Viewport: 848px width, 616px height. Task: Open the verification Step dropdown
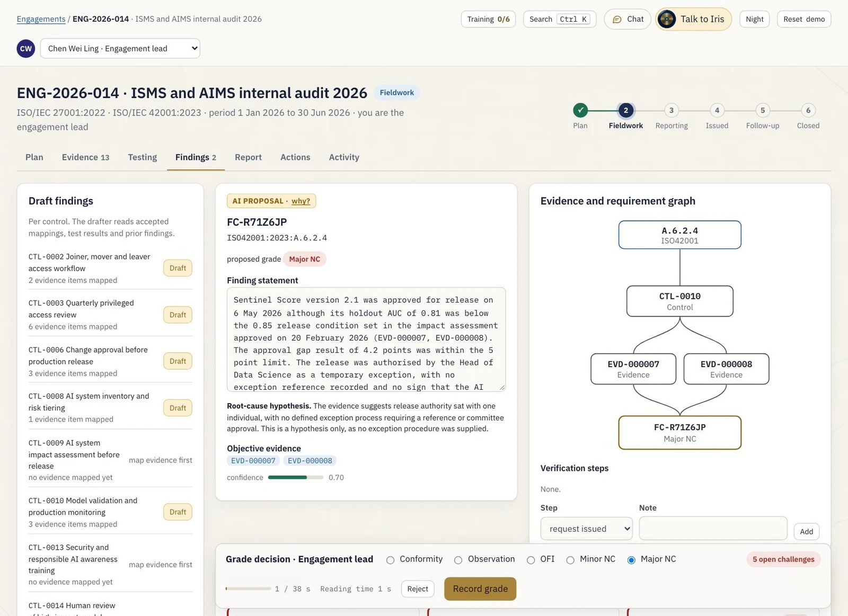click(x=586, y=529)
